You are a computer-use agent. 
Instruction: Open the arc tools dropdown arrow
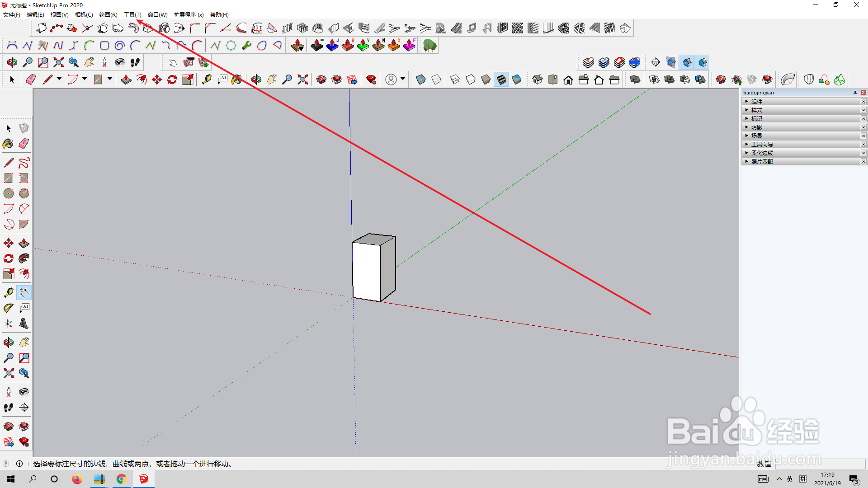tap(85, 79)
